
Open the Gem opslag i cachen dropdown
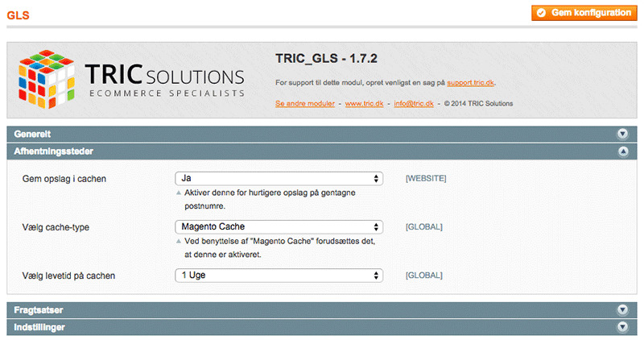279,178
